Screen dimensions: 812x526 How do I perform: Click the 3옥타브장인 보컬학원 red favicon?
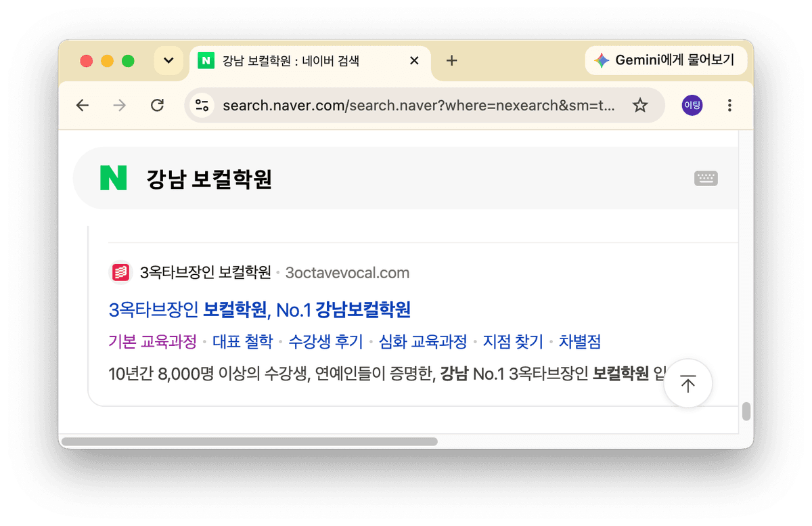pos(120,273)
